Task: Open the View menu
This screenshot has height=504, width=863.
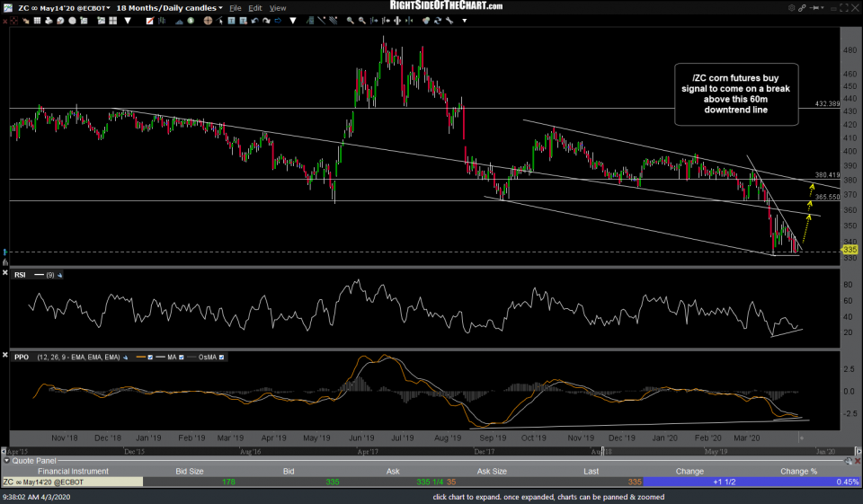Action: click(278, 8)
